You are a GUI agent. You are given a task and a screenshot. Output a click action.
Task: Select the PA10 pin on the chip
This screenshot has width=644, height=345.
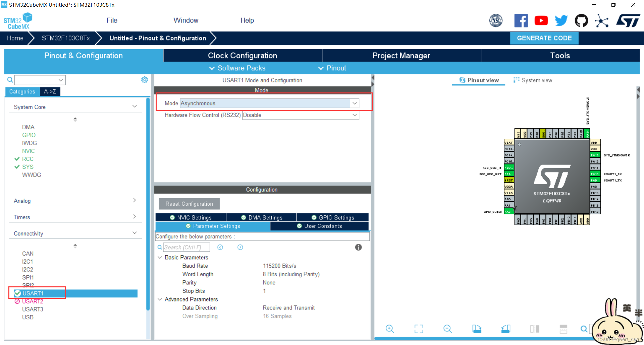[595, 174]
